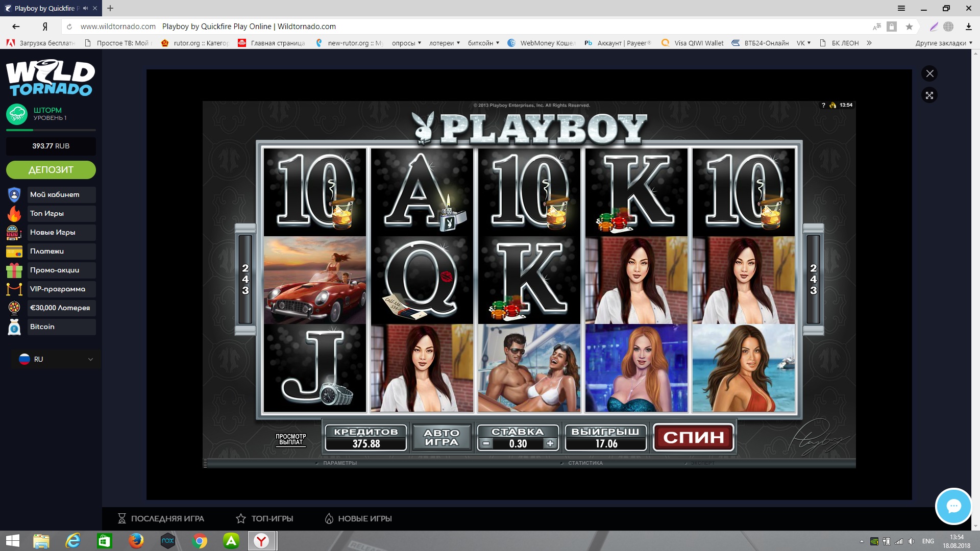Decrease the bet with the minus button
The height and width of the screenshot is (551, 980).
coord(486,444)
